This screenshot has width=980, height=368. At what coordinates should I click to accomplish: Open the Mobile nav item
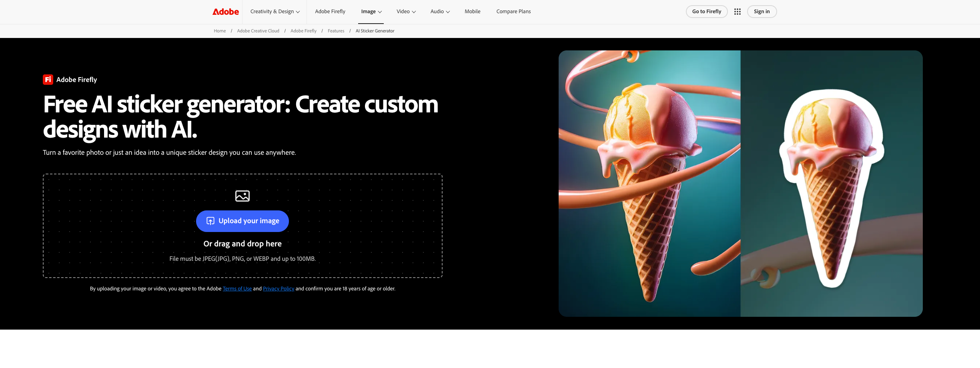473,12
